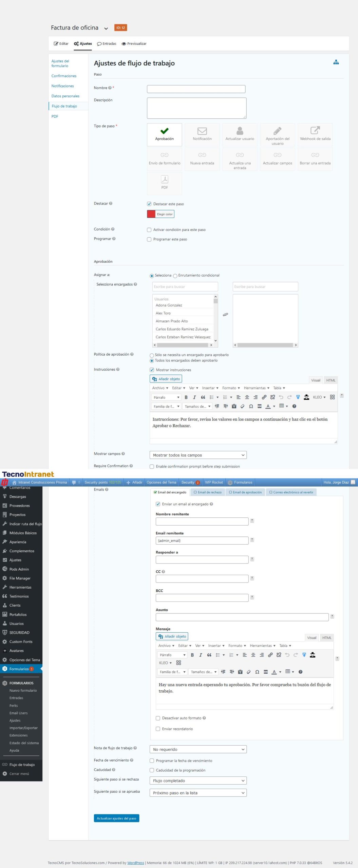Click the Nombre text input field
The height and width of the screenshot is (868, 358).
tap(196, 89)
